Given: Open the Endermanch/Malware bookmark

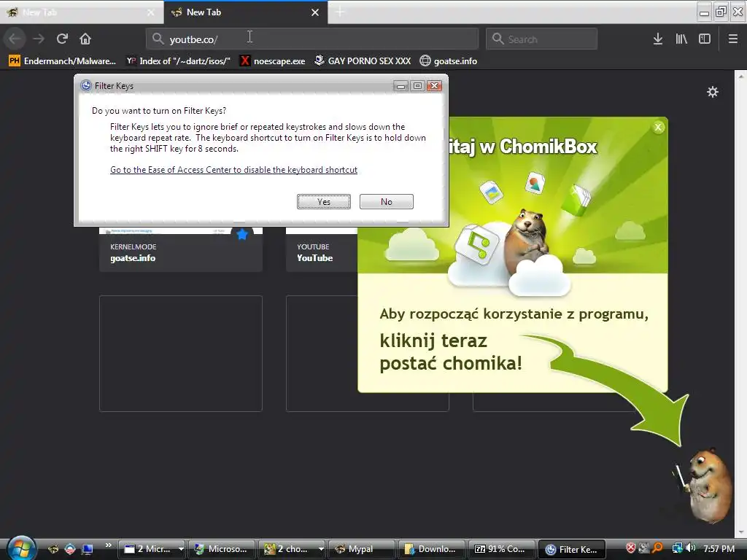Looking at the screenshot, I should click(63, 61).
